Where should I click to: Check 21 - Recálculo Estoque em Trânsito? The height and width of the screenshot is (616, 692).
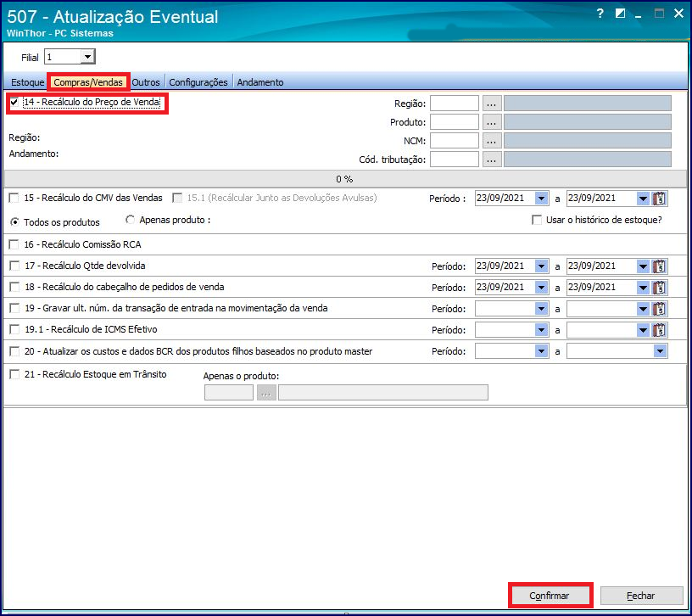(14, 374)
